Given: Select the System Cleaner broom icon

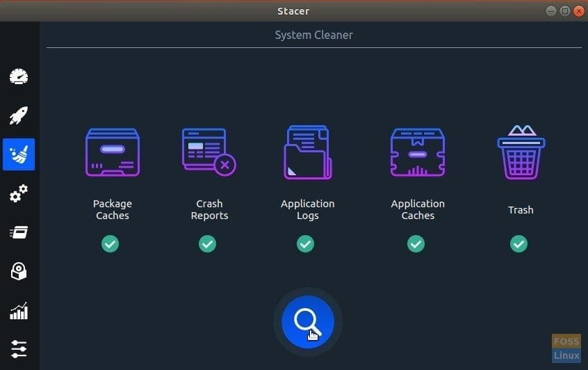Looking at the screenshot, I should coord(19,154).
